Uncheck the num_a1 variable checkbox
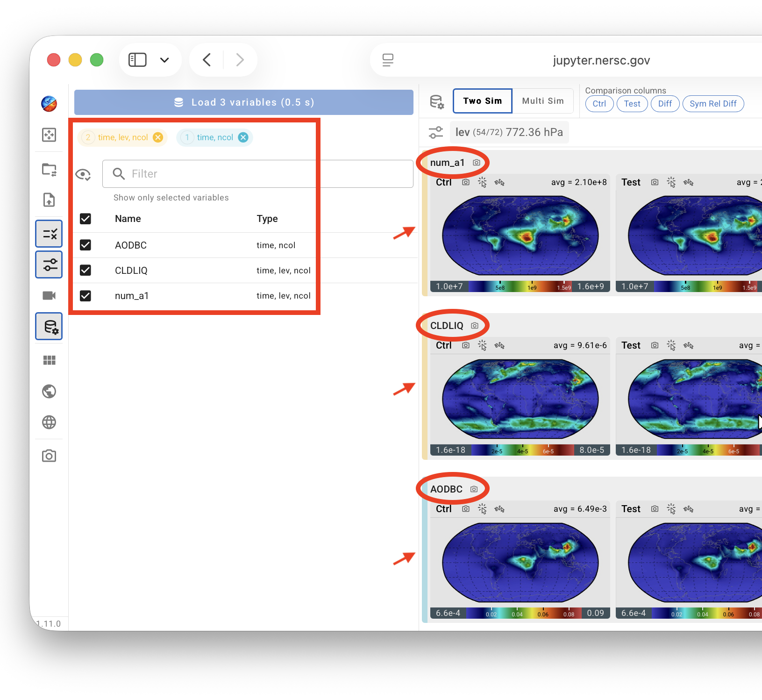Viewport: 762px width, 700px height. point(85,296)
